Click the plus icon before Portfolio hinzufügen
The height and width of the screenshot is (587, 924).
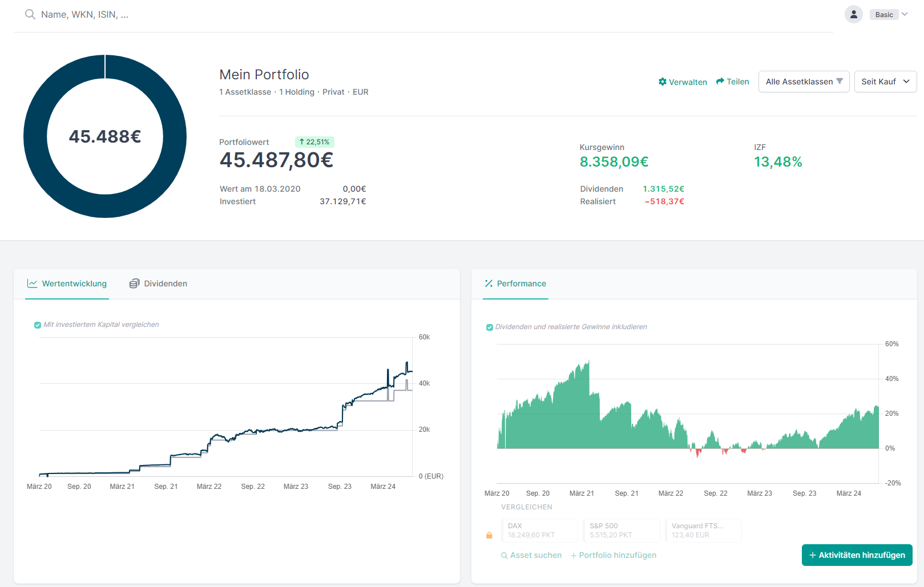pos(574,556)
